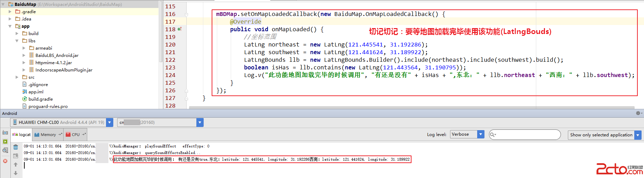This screenshot has width=644, height=178.
Task: Open the HUAWEI CHM-CL00 device dropdown
Action: (110, 122)
